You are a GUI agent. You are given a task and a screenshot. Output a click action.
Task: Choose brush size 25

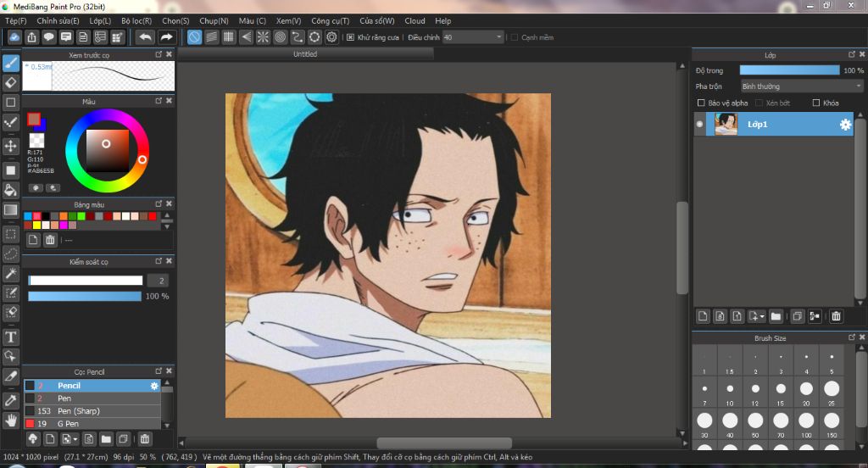(x=832, y=393)
